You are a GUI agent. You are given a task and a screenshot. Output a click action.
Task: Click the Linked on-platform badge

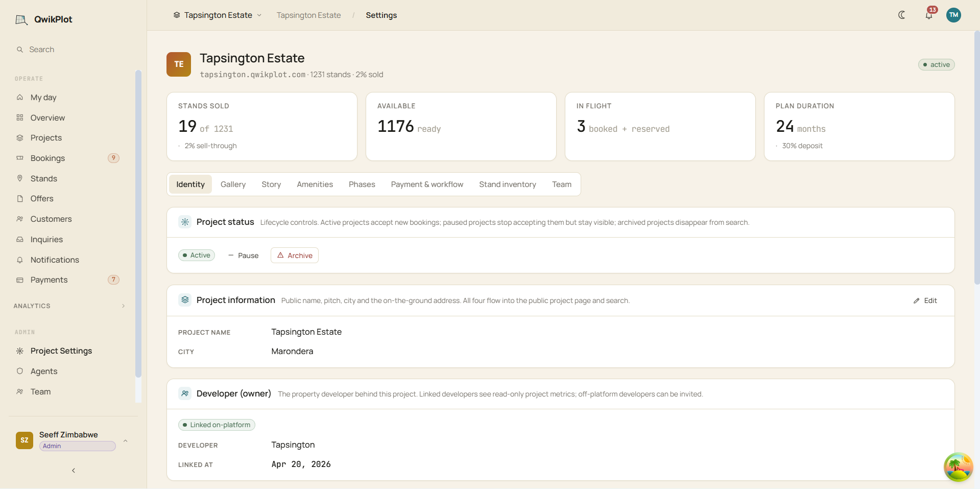coord(217,425)
